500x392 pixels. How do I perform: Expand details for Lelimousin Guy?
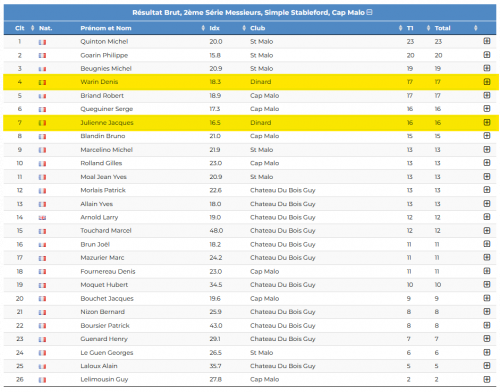point(487,379)
